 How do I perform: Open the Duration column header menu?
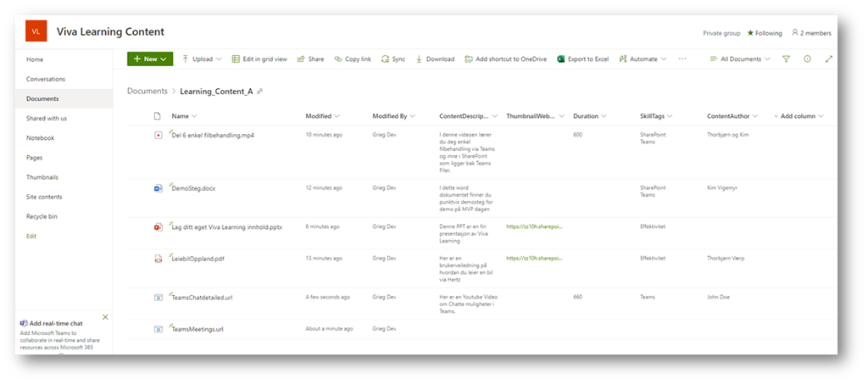tap(590, 116)
